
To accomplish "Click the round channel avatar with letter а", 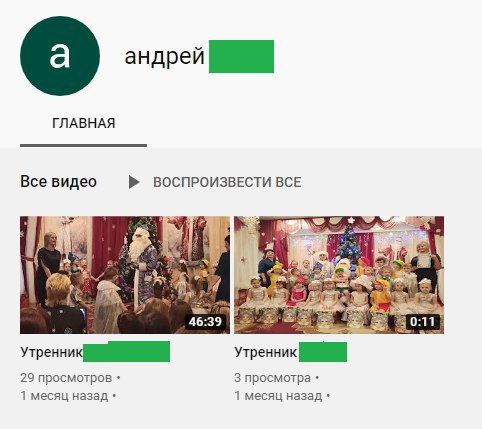I will coord(60,56).
